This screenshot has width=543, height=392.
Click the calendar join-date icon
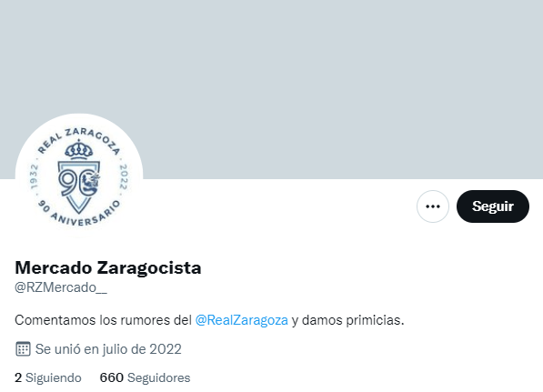23,348
